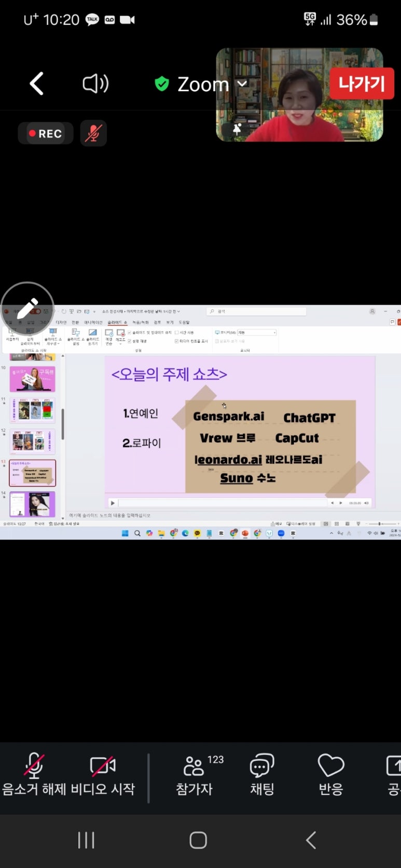The width and height of the screenshot is (401, 868).
Task: Tap the red muted microphone badge
Action: (x=93, y=134)
